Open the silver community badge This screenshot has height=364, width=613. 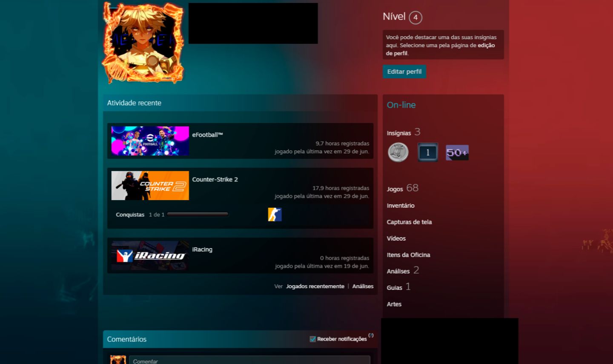tap(398, 152)
